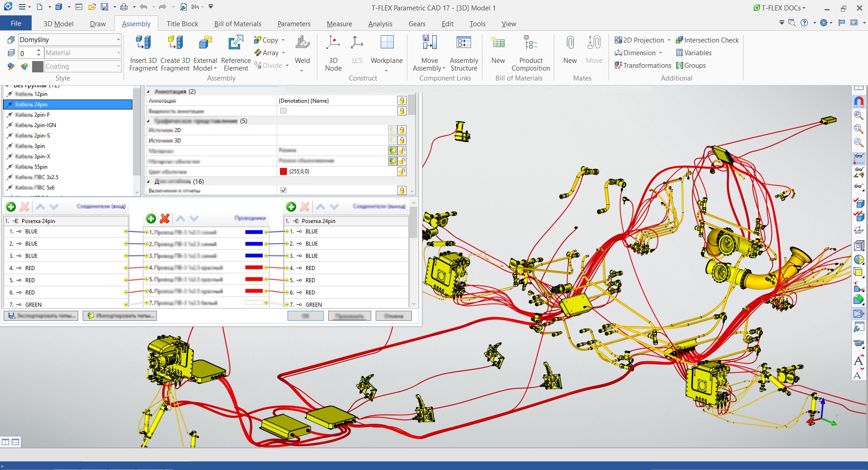This screenshot has width=868, height=470.
Task: Switch to the 3D Model tab
Action: [58, 24]
